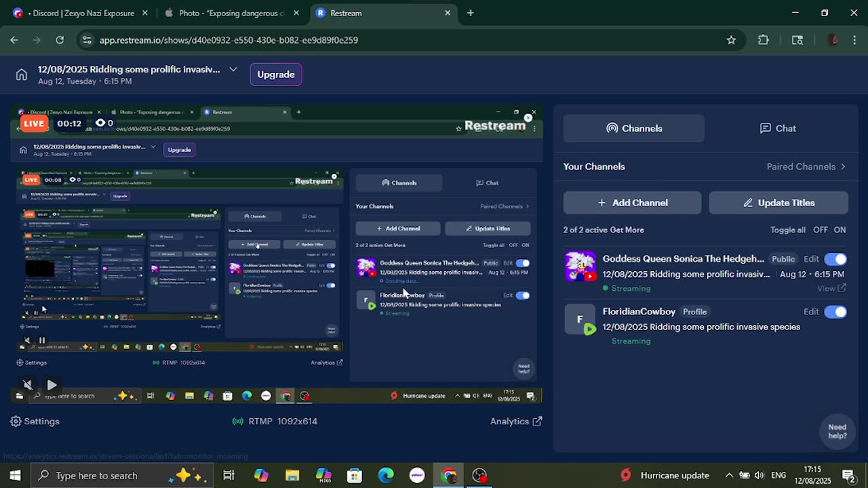
Task: Open File Explorer from the taskbar
Action: (292, 475)
